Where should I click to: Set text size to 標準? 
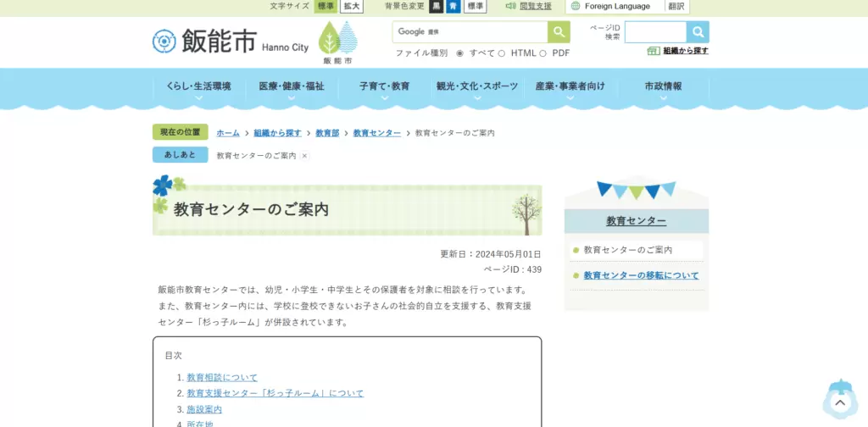pos(326,6)
